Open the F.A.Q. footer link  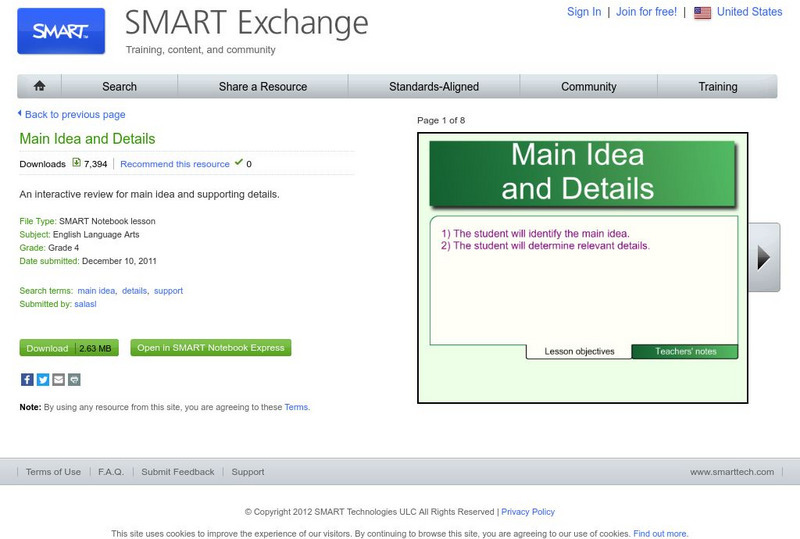(111, 472)
